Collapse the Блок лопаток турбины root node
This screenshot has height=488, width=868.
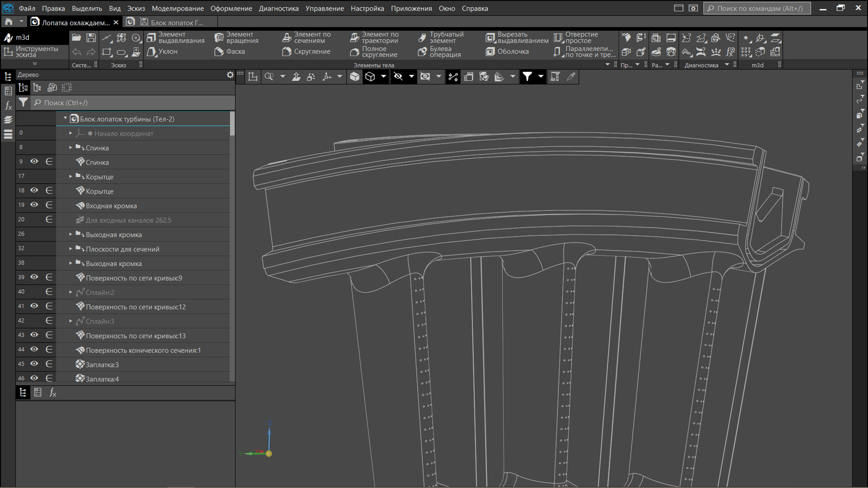[65, 119]
